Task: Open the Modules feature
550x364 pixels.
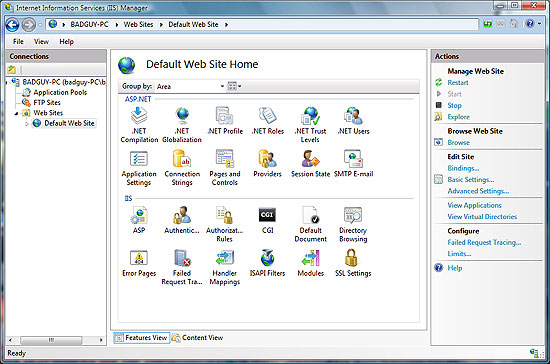Action: click(x=310, y=263)
